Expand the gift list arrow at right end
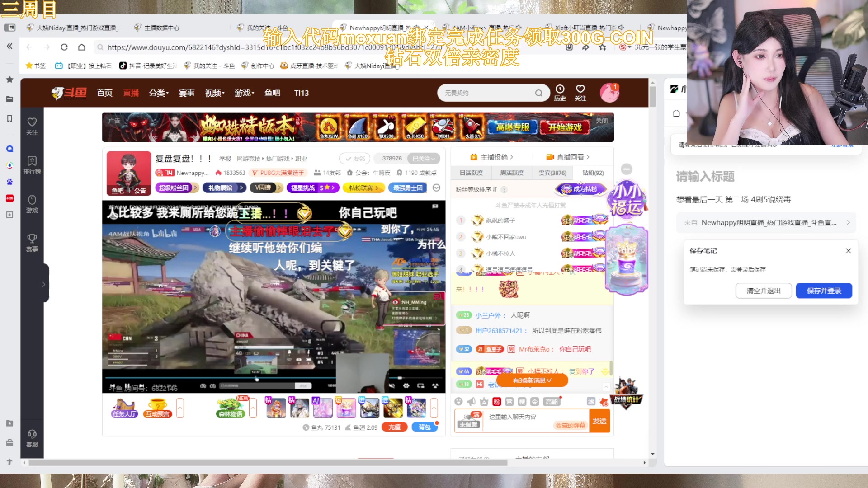Screen dimensions: 868x488 434,408
